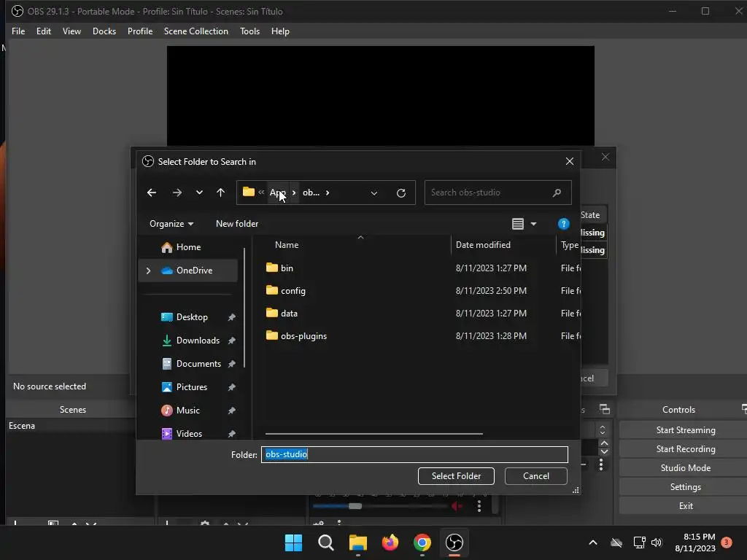Open Documents quick access folder
The image size is (747, 560).
pos(198,364)
